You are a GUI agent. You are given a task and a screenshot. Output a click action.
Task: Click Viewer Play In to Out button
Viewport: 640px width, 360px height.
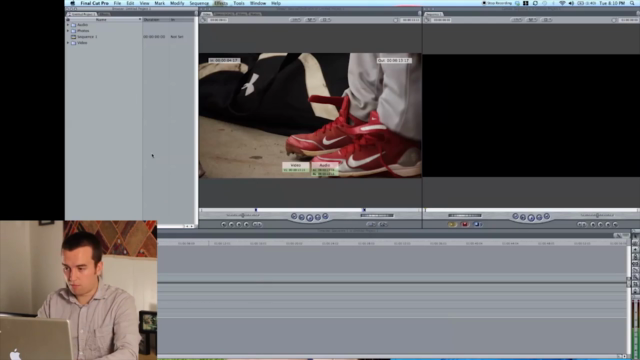(302, 217)
